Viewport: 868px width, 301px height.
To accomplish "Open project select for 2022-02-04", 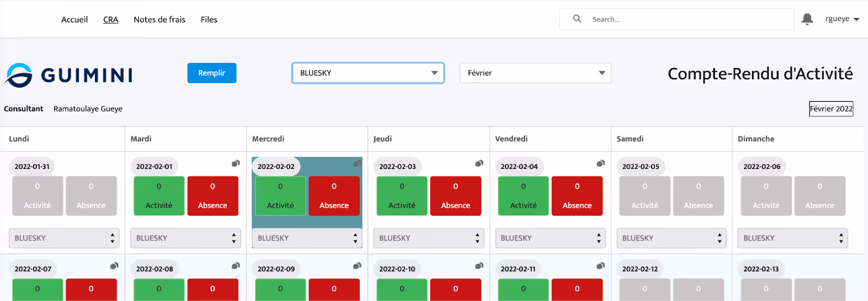I will [550, 238].
